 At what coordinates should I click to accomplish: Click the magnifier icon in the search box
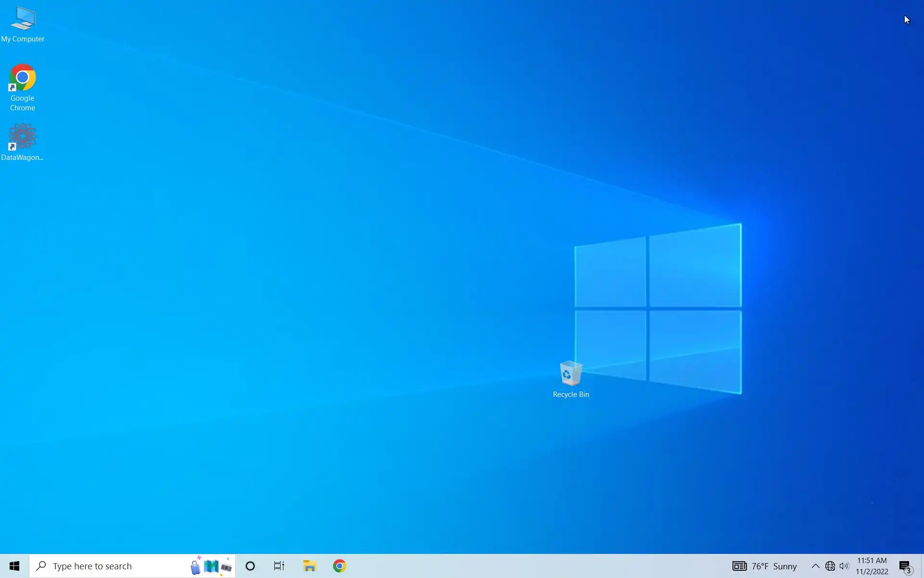pos(41,566)
